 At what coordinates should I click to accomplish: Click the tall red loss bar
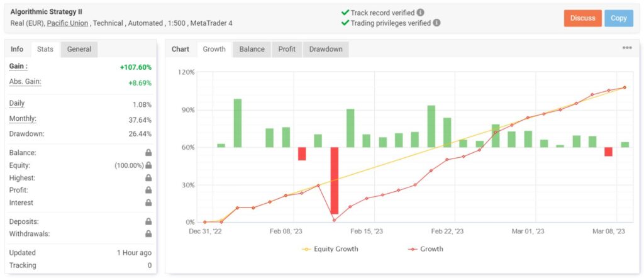point(334,181)
